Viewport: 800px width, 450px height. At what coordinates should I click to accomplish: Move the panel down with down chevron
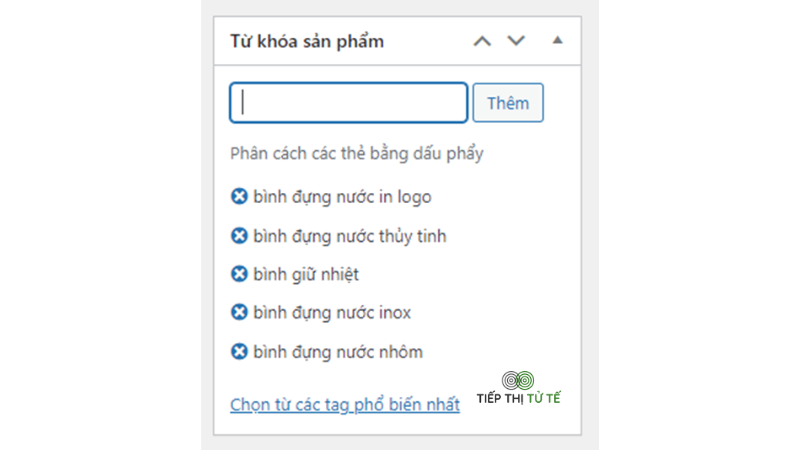click(516, 41)
